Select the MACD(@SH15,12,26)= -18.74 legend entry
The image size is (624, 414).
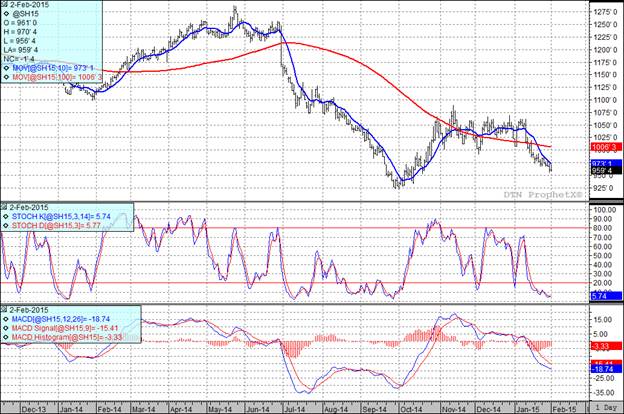[x=60, y=319]
